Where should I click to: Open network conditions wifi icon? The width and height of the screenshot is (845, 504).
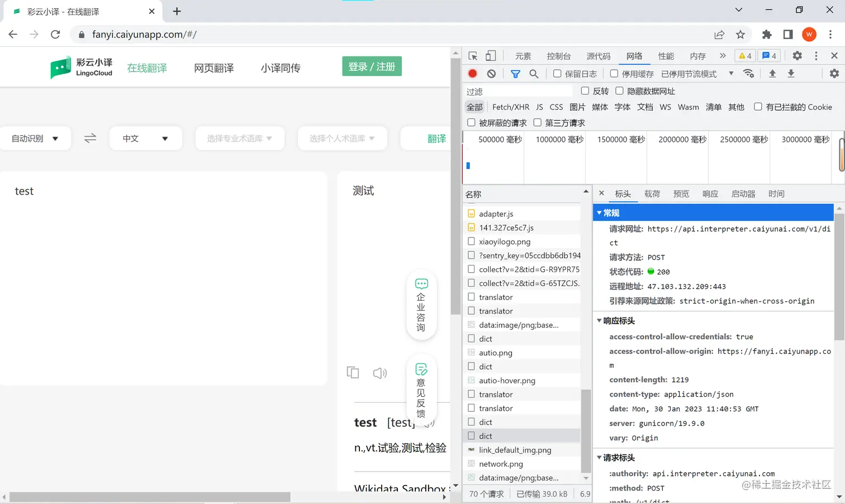[748, 74]
